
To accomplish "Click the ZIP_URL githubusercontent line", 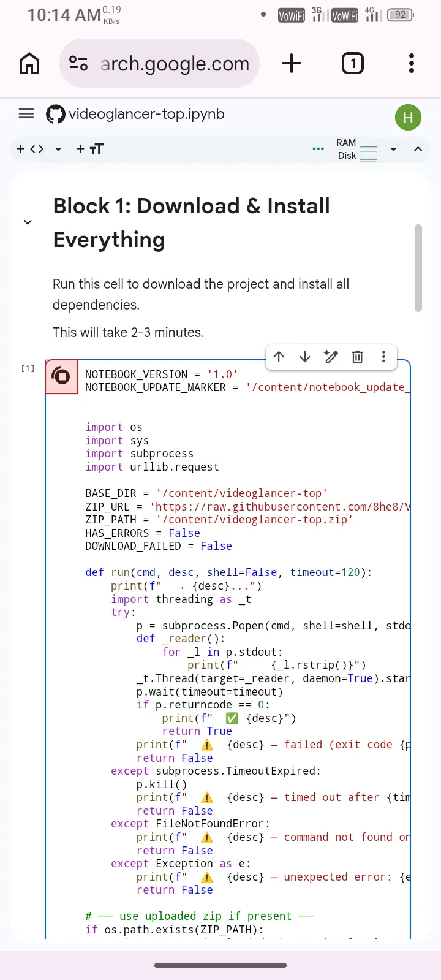I will [247, 507].
